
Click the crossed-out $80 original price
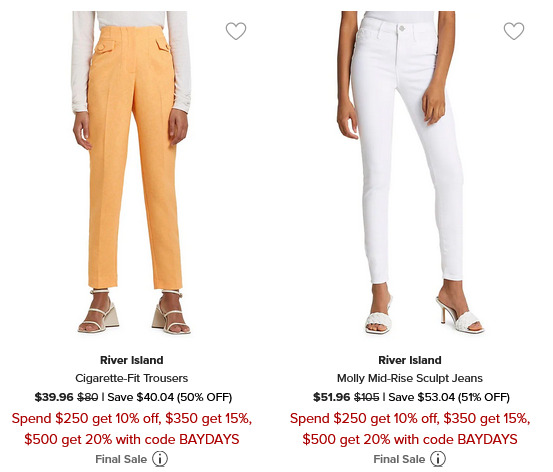88,397
